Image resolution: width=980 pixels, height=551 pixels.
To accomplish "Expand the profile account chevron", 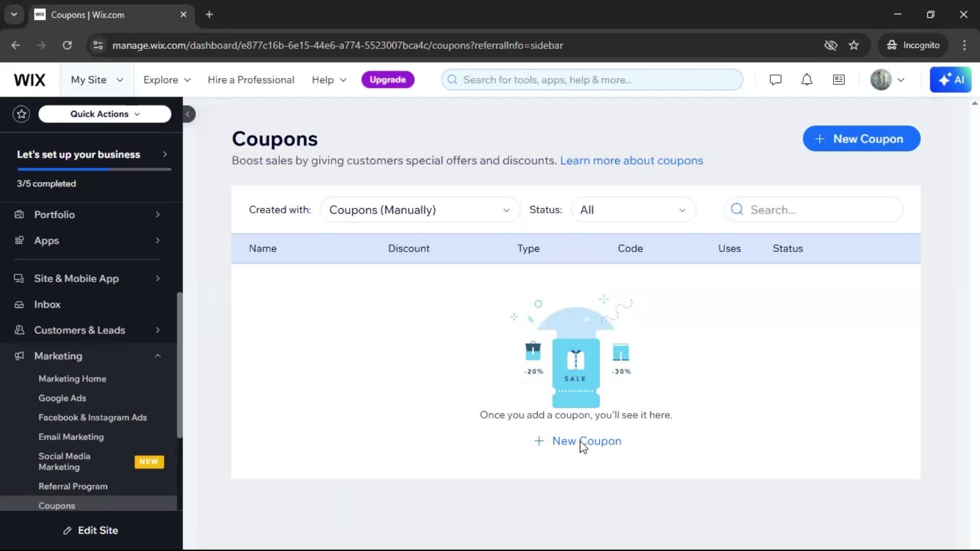I will click(901, 80).
